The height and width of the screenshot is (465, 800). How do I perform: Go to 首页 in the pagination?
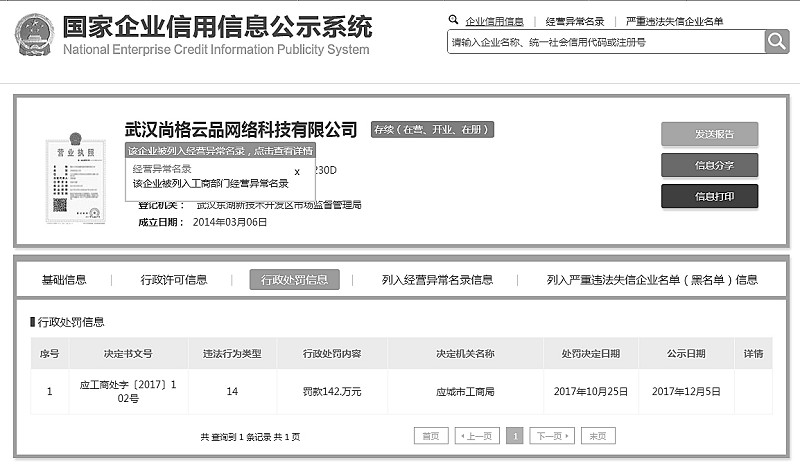(429, 436)
